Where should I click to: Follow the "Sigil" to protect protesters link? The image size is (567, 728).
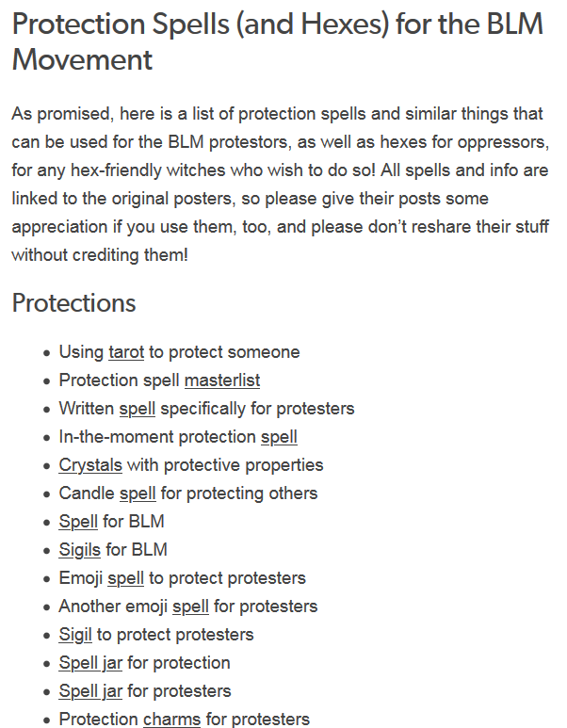[75, 636]
